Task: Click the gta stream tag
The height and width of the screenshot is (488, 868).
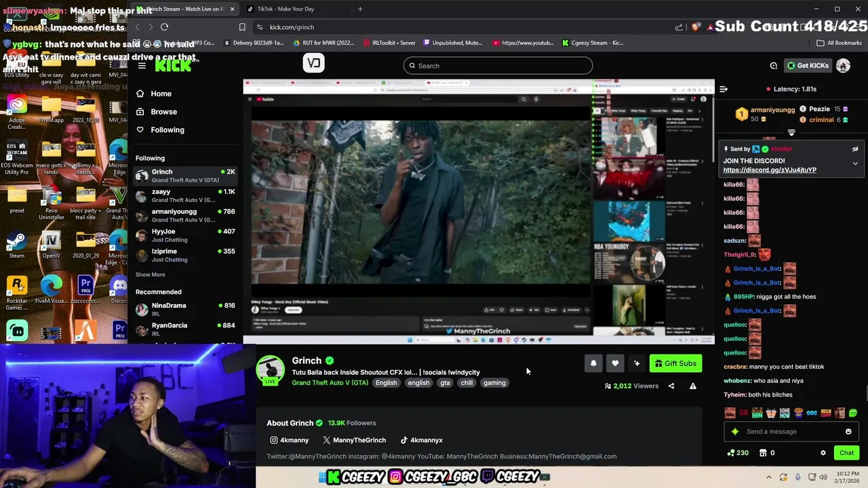Action: point(445,383)
